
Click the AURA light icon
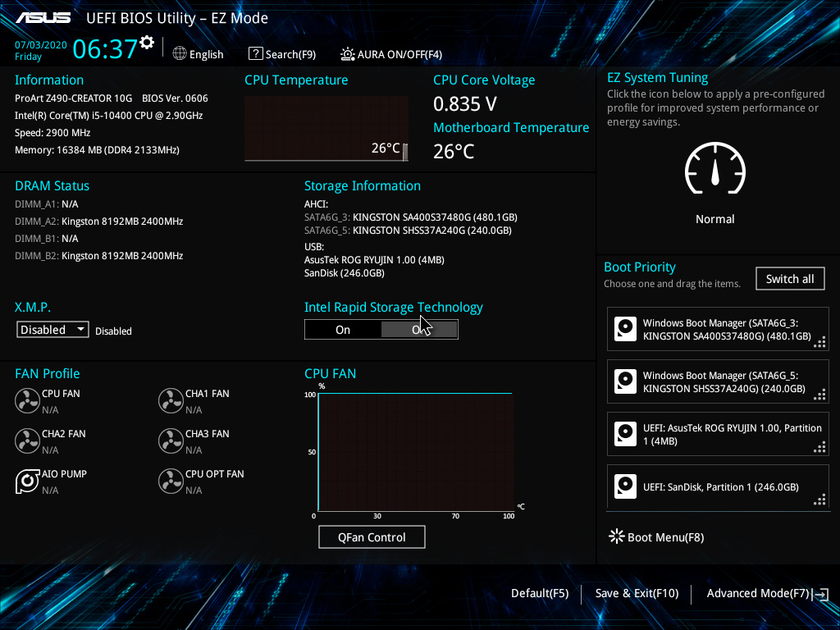[347, 54]
